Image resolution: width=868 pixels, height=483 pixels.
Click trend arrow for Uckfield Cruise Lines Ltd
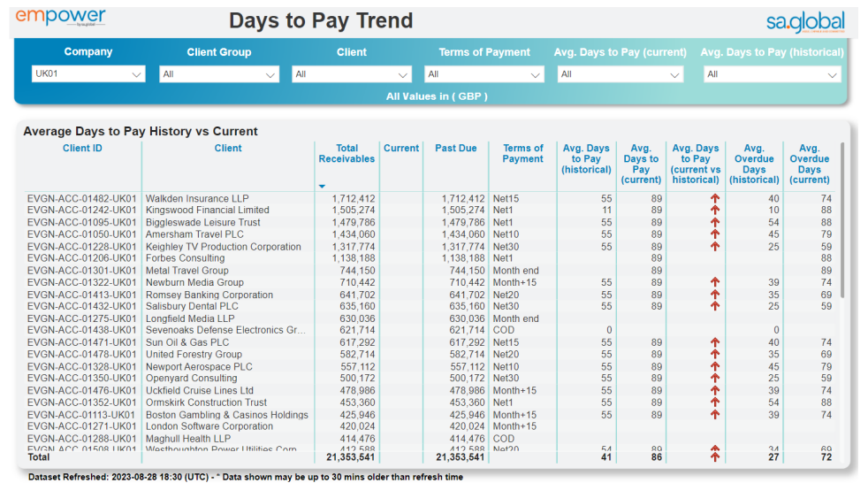click(x=715, y=390)
